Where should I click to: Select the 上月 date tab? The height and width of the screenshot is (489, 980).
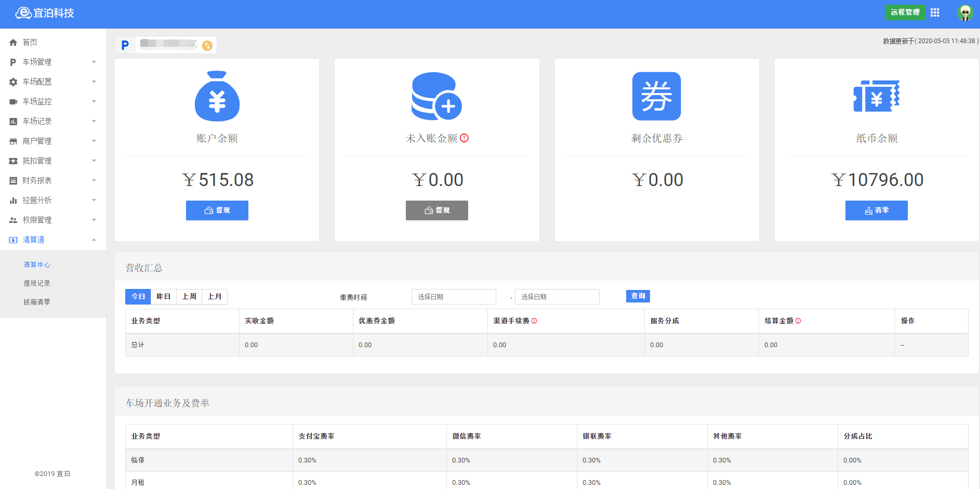point(215,297)
